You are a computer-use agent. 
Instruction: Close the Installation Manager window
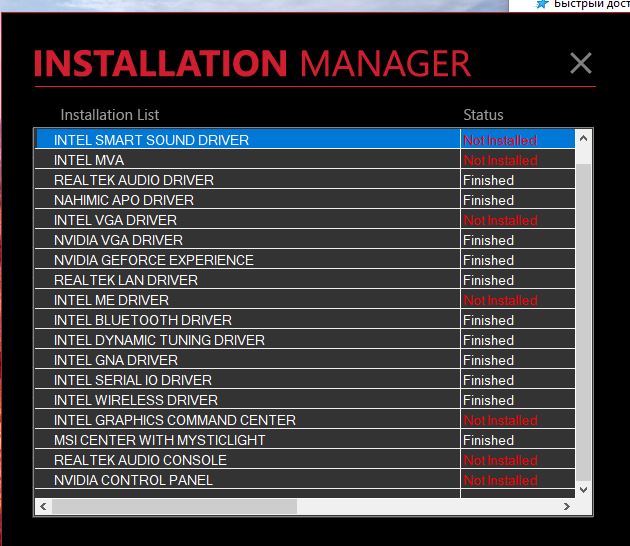pos(580,64)
